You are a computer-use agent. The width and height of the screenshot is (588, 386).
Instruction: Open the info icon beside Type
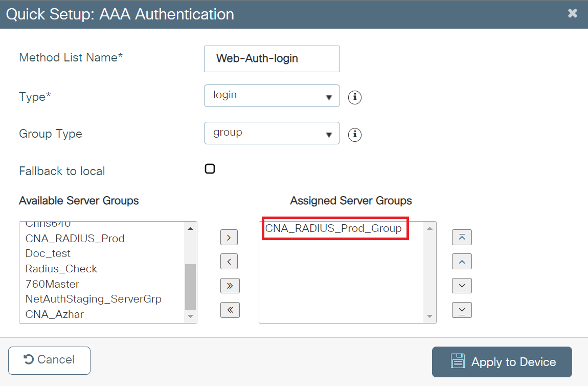pos(354,97)
